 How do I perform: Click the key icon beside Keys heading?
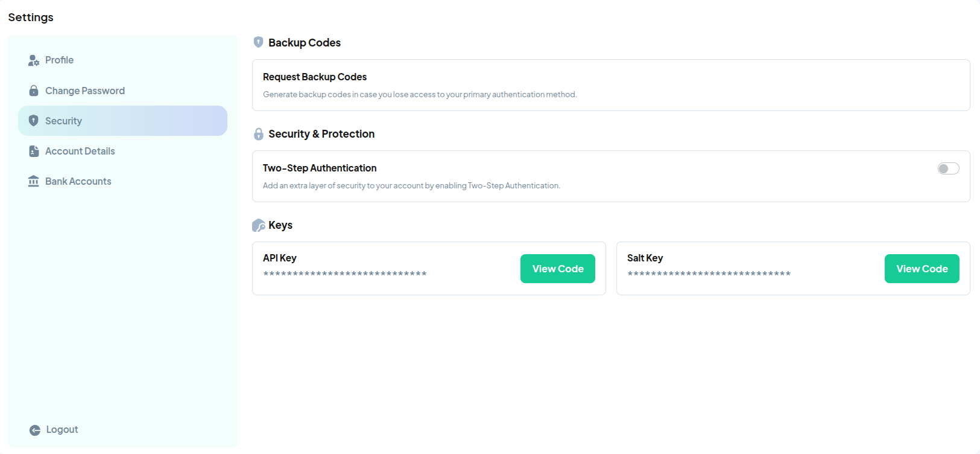[259, 225]
